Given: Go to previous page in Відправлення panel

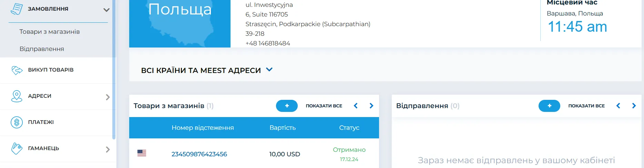Looking at the screenshot, I should 618,106.
